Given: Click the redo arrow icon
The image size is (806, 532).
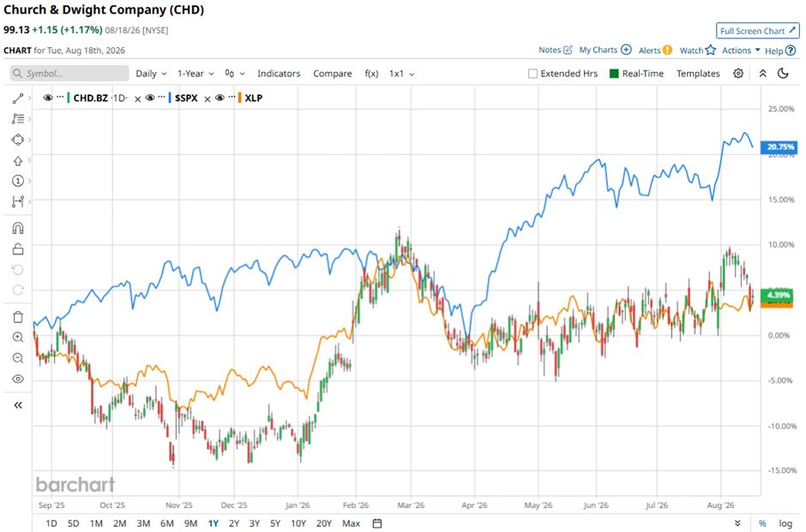Looking at the screenshot, I should click(x=18, y=290).
